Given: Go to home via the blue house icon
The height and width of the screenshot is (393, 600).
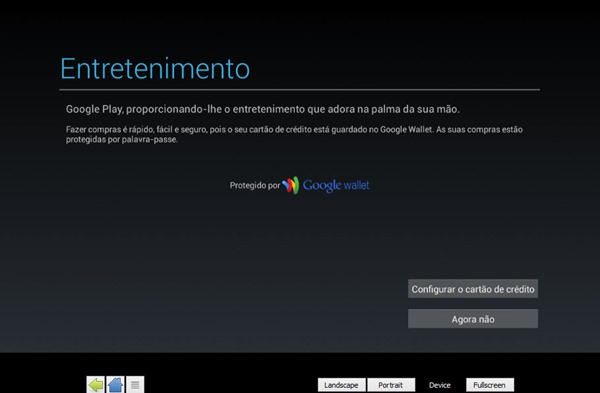Looking at the screenshot, I should click(115, 385).
